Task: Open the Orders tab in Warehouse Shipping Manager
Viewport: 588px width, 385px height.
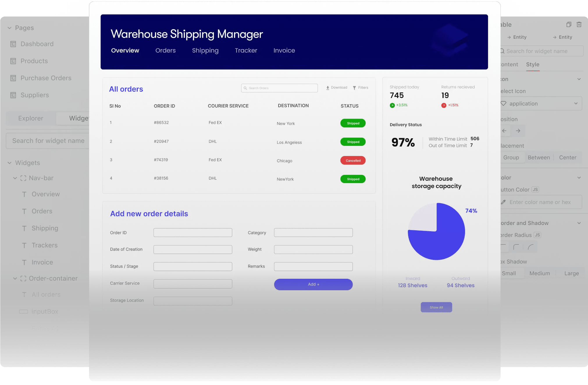Action: [x=165, y=50]
